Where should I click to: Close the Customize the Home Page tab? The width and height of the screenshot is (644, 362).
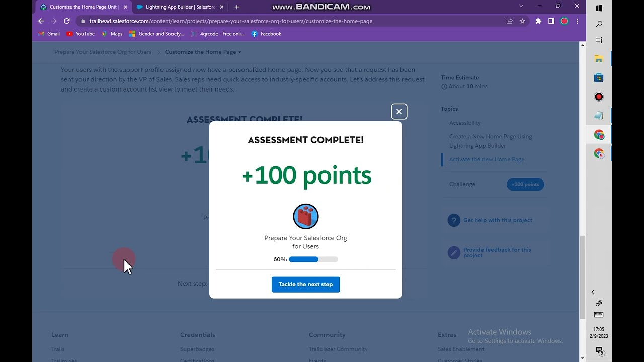[x=125, y=7]
